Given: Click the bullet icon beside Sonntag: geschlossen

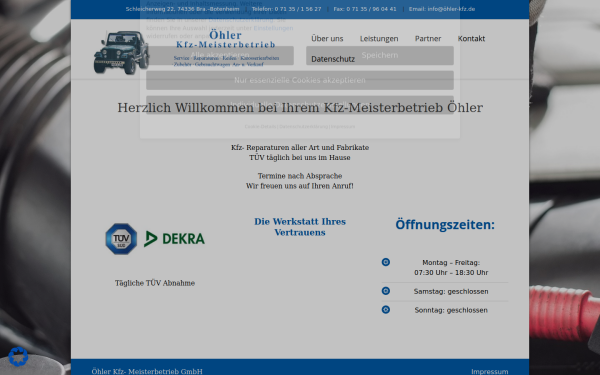Looking at the screenshot, I should (x=386, y=309).
